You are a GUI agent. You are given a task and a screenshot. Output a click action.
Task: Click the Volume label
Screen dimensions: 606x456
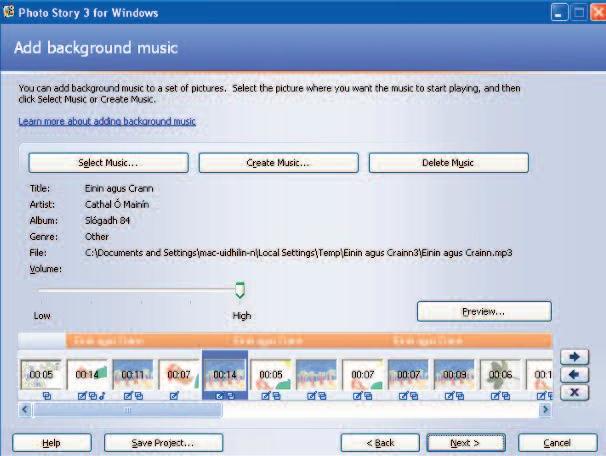[x=46, y=269]
